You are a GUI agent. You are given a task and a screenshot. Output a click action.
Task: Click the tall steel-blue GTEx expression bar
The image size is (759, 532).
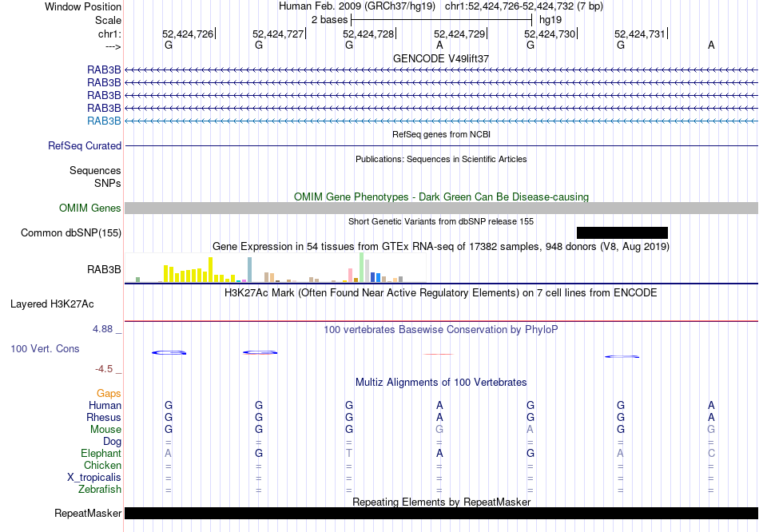tap(250, 270)
